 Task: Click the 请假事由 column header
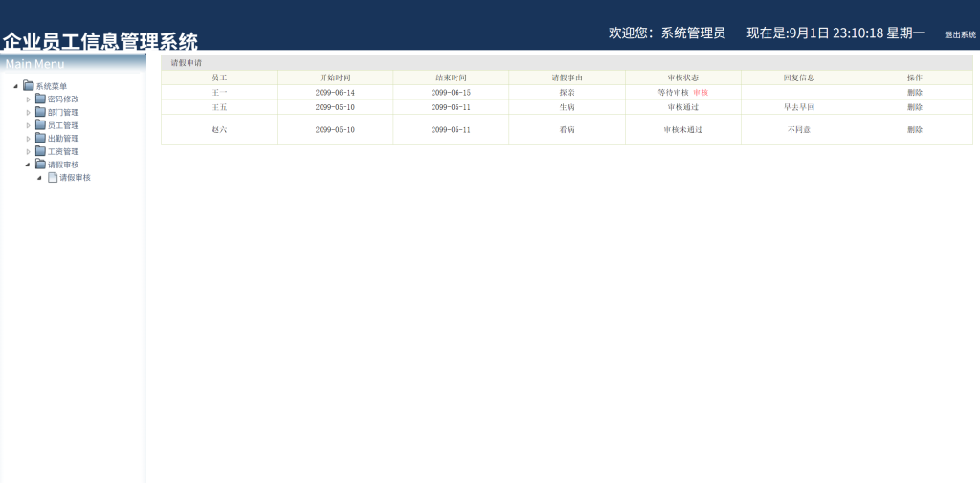[567, 77]
